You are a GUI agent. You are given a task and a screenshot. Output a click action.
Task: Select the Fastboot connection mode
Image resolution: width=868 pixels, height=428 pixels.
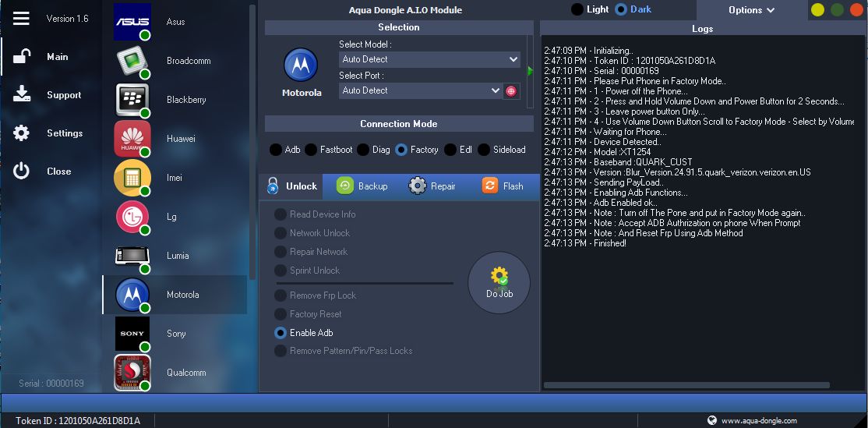click(312, 150)
